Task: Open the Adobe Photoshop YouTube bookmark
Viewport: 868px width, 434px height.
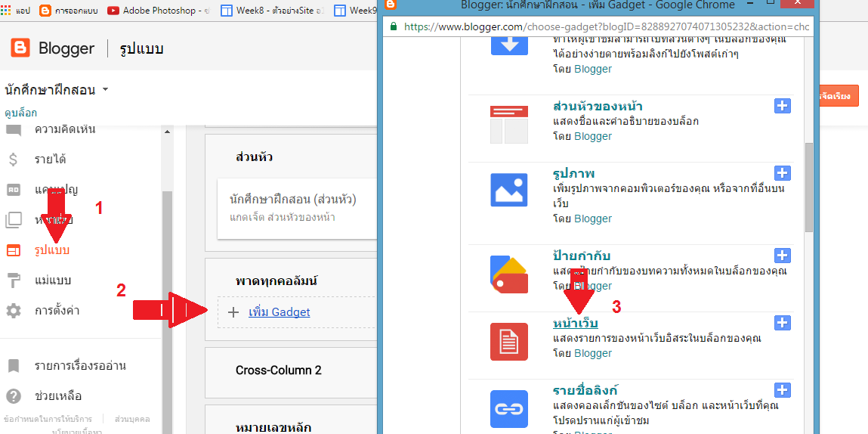Action: pos(159,11)
